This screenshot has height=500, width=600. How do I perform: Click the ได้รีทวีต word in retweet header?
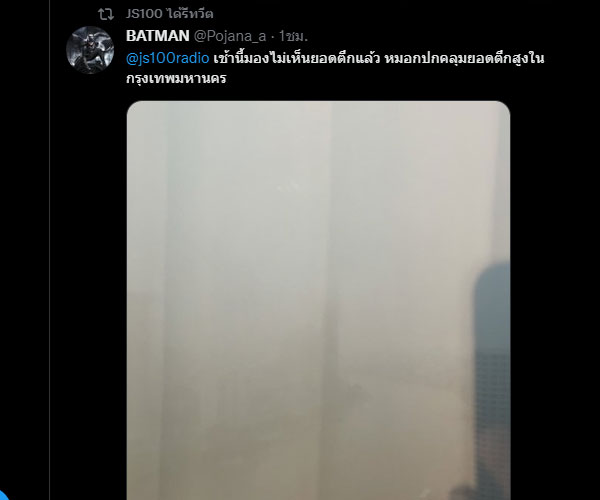190,14
